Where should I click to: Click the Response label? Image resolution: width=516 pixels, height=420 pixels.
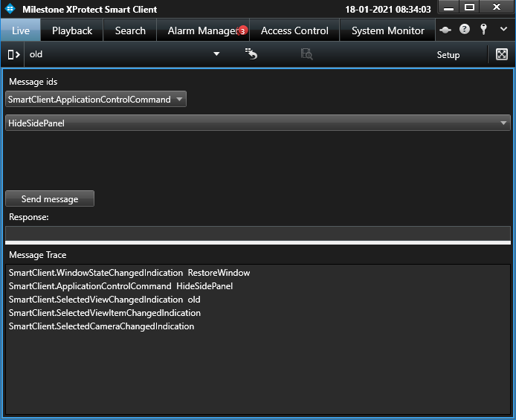[x=29, y=217]
